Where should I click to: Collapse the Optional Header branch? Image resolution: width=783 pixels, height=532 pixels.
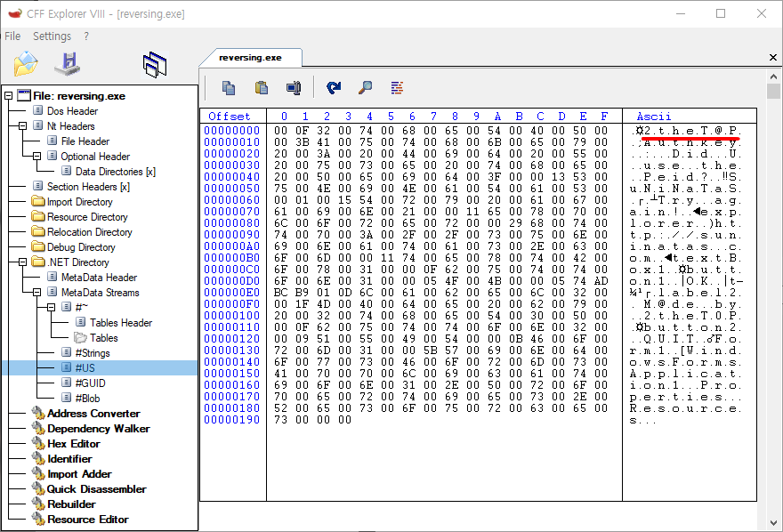coord(37,157)
